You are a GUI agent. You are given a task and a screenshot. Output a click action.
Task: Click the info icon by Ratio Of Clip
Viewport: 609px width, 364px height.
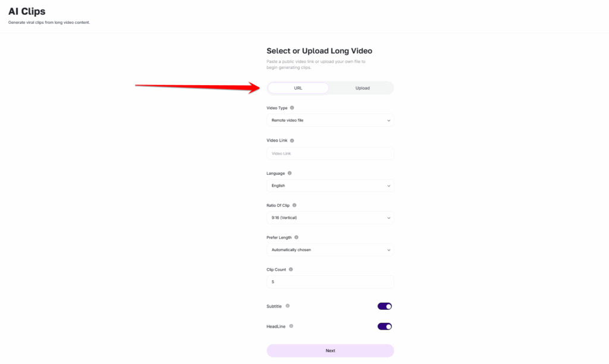[x=294, y=205]
